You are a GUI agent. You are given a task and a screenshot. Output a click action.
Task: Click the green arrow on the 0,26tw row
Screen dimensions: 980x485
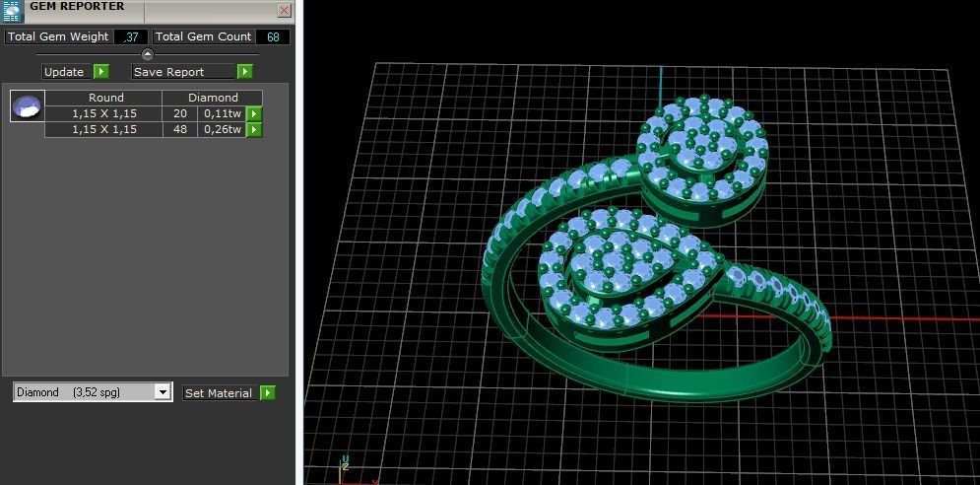pyautogui.click(x=254, y=130)
